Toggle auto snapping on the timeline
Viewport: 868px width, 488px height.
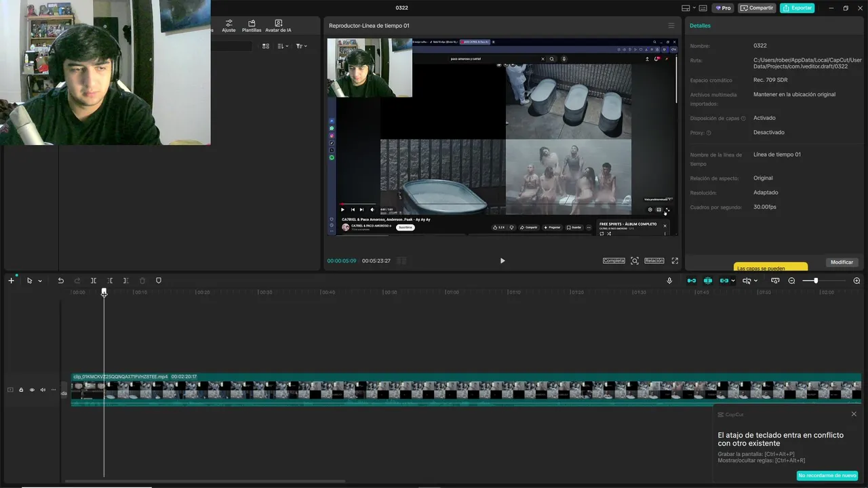[x=708, y=281]
